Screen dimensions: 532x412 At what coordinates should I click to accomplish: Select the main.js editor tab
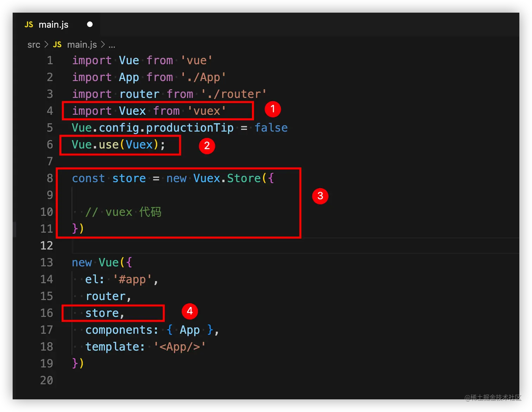[56, 25]
